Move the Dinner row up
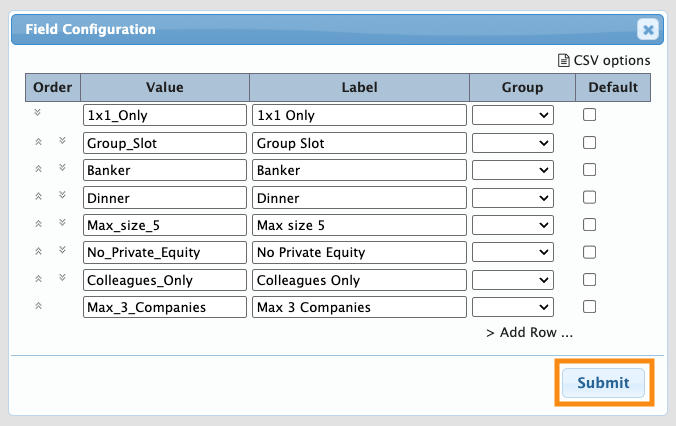The image size is (676, 426). [x=38, y=197]
